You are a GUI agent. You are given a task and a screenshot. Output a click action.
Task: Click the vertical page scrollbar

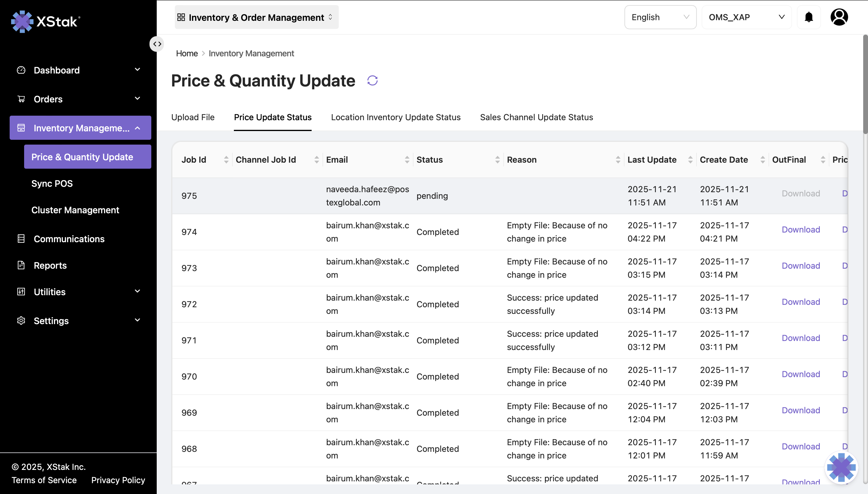click(865, 85)
